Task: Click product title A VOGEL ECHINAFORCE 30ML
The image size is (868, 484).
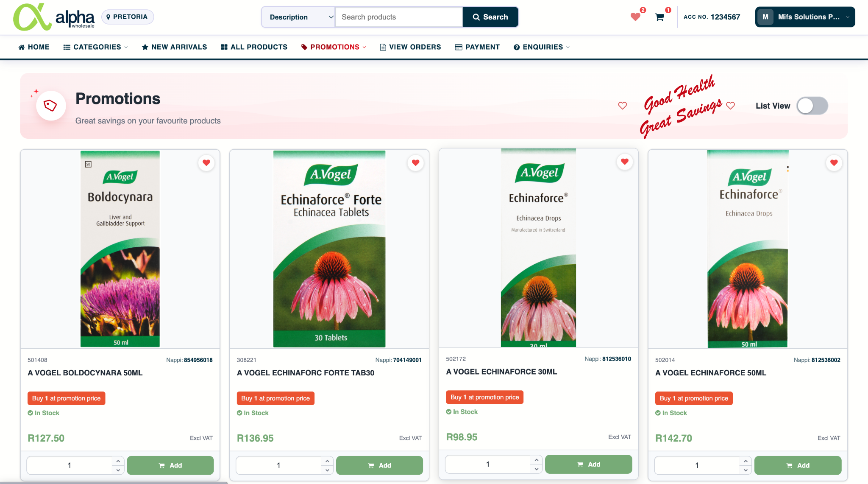Action: [501, 372]
